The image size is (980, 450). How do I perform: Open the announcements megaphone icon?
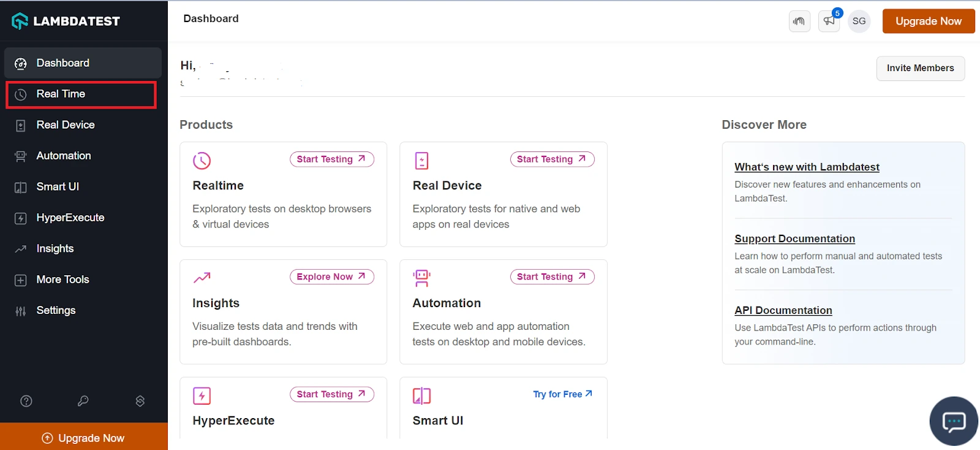[x=829, y=21]
